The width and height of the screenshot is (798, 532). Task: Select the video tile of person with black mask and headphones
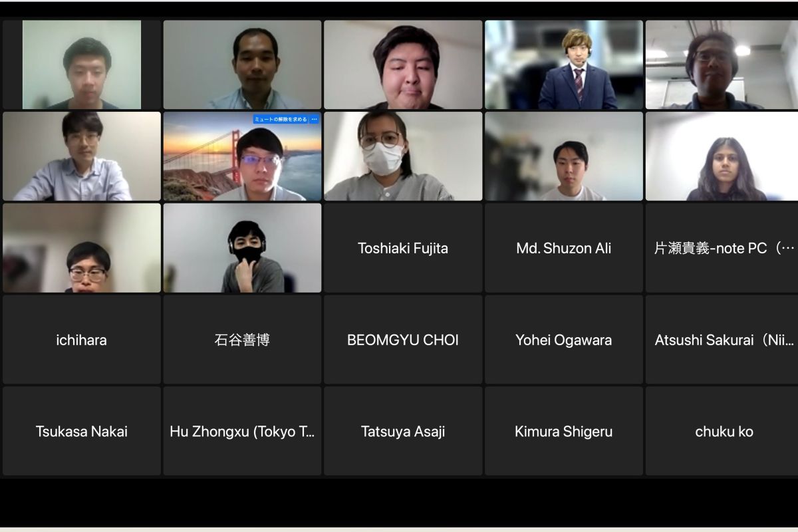[x=242, y=248]
